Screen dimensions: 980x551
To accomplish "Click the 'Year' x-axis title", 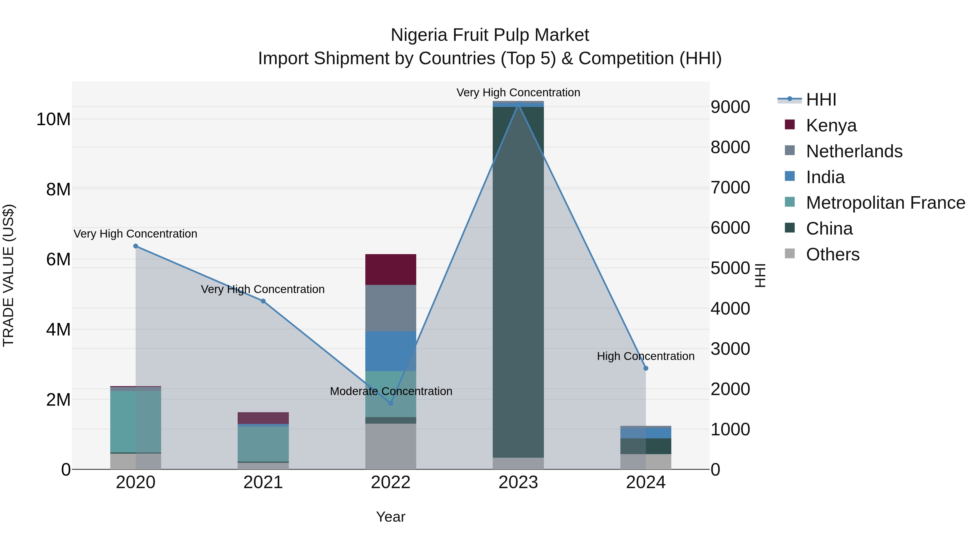I will [x=391, y=517].
